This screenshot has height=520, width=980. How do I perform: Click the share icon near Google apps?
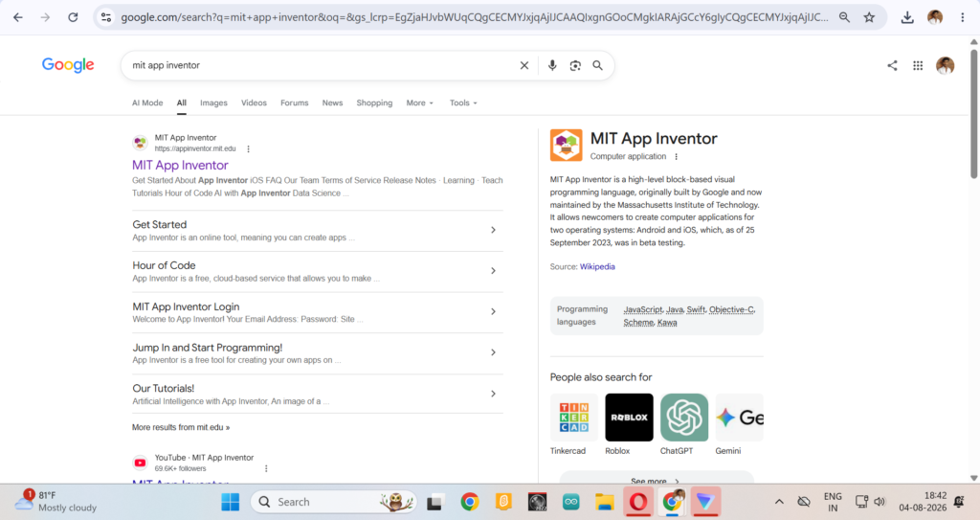click(892, 65)
